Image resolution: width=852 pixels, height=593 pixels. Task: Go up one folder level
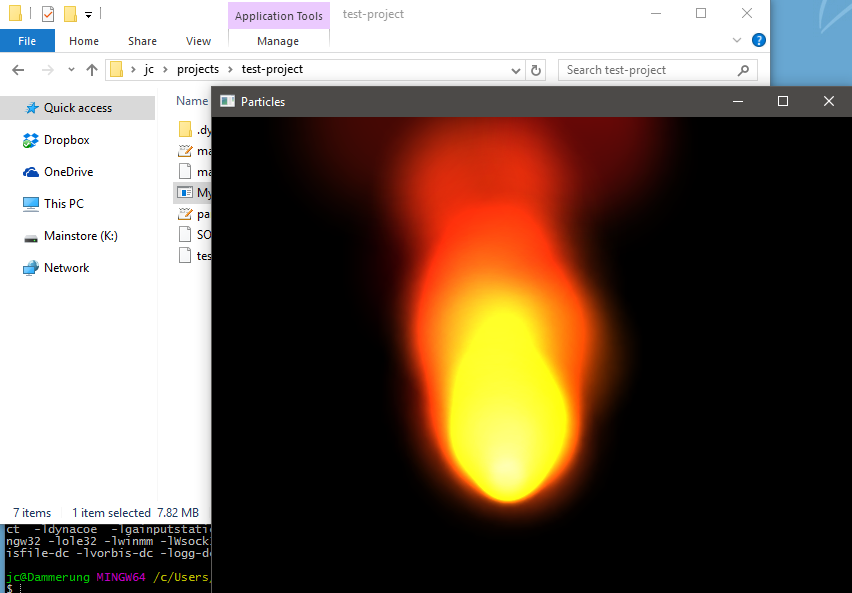pos(92,70)
